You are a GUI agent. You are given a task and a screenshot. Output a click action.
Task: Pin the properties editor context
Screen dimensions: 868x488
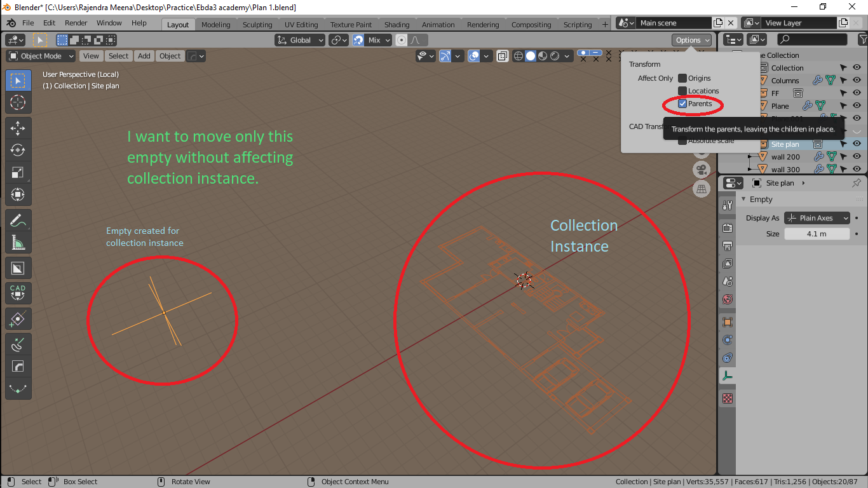point(856,183)
